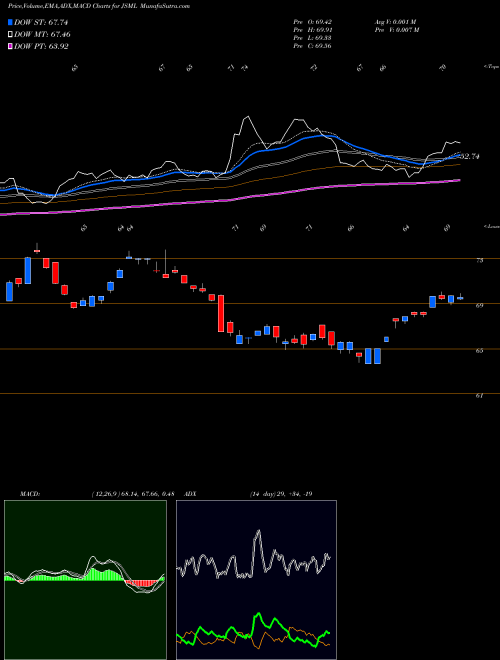Screen dimensions: 500x660
Task: Click the 52.74 EMA line label
Action: [470, 157]
